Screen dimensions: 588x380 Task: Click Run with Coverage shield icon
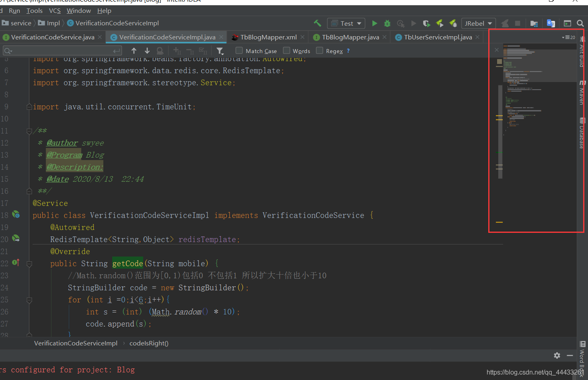(x=427, y=23)
